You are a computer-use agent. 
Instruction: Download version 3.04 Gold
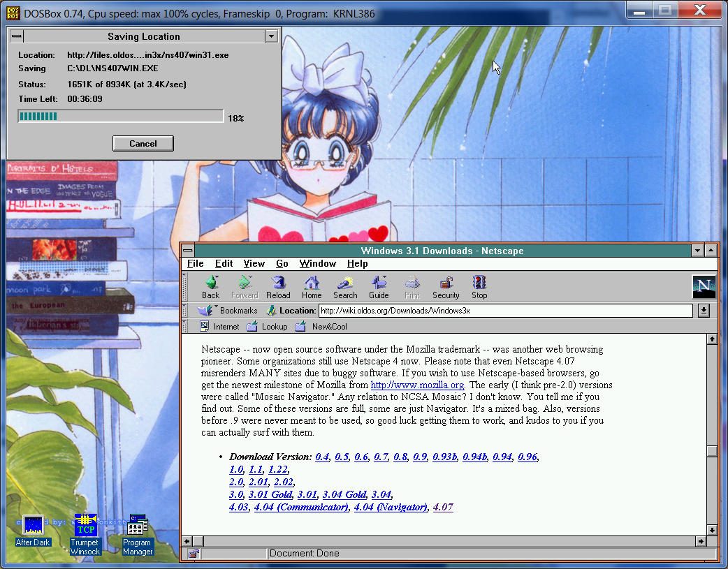(x=344, y=494)
